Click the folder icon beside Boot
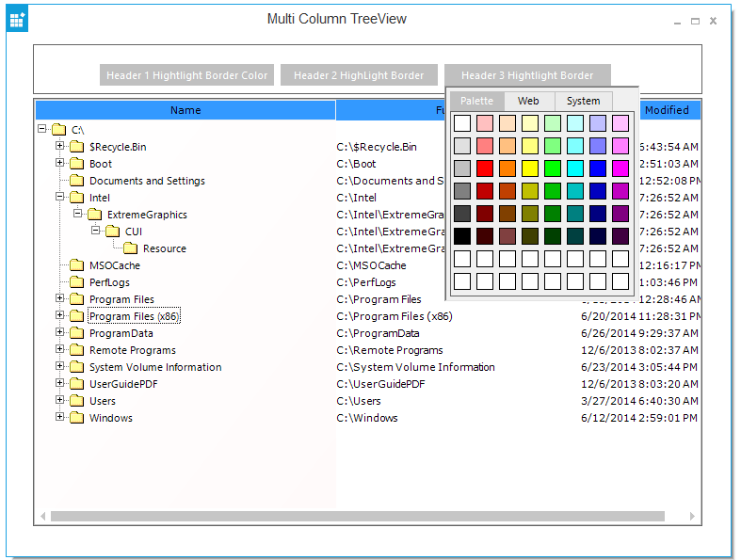This screenshot has height=560, width=741. coord(76,164)
